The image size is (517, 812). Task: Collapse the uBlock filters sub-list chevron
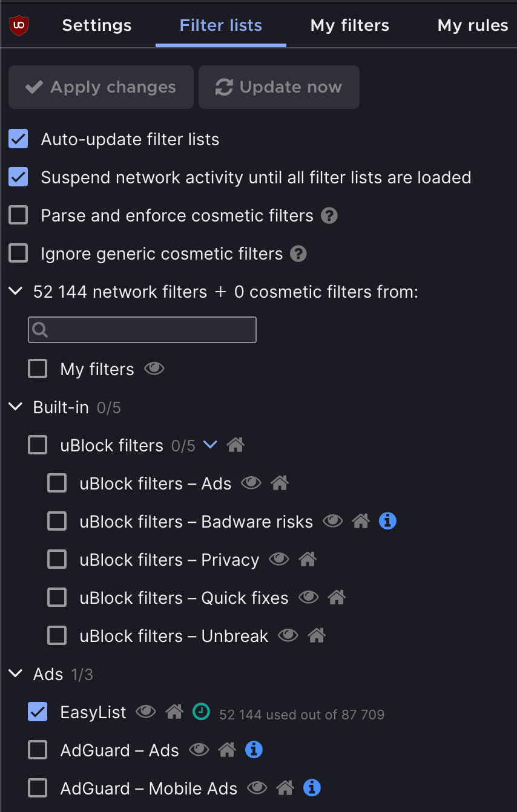pyautogui.click(x=210, y=445)
